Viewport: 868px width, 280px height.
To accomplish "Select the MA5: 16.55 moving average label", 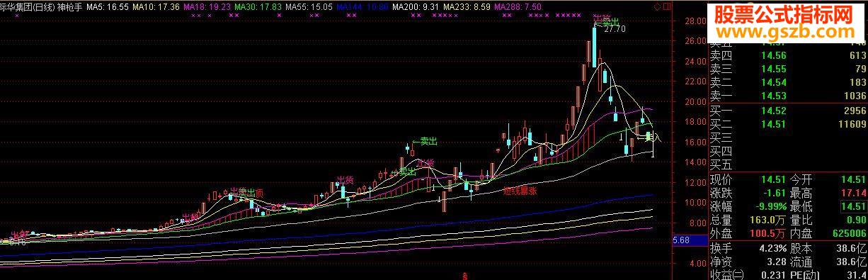I will pos(108,6).
